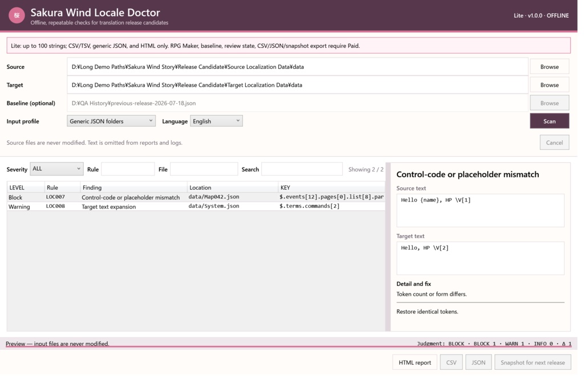Open the Language dropdown
Image resolution: width=584 pixels, height=392 pixels.
[x=216, y=121]
